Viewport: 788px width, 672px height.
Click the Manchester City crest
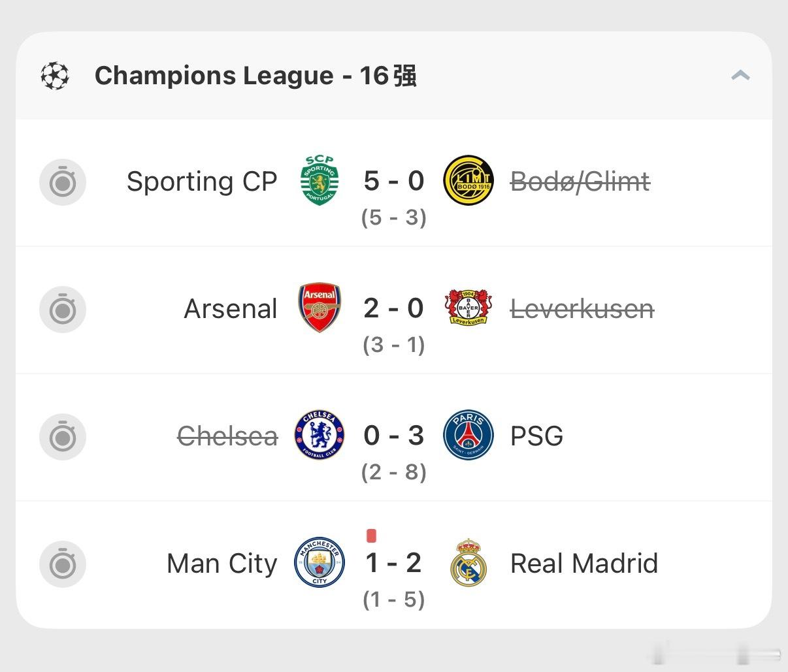pos(320,562)
